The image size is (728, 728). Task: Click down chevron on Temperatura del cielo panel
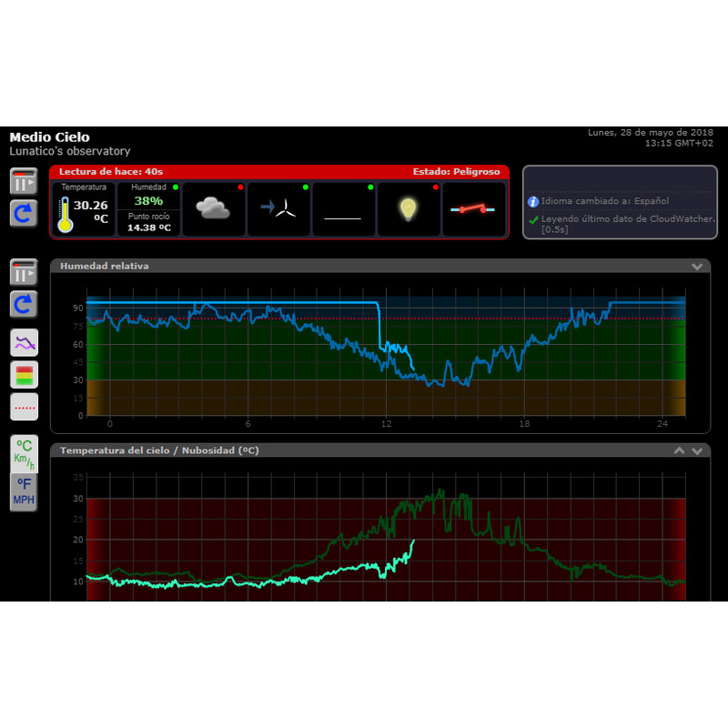coord(697,450)
